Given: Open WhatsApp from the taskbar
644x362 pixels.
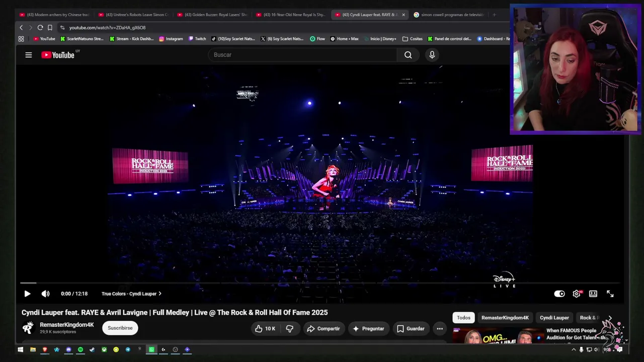Looking at the screenshot, I should point(151,349).
